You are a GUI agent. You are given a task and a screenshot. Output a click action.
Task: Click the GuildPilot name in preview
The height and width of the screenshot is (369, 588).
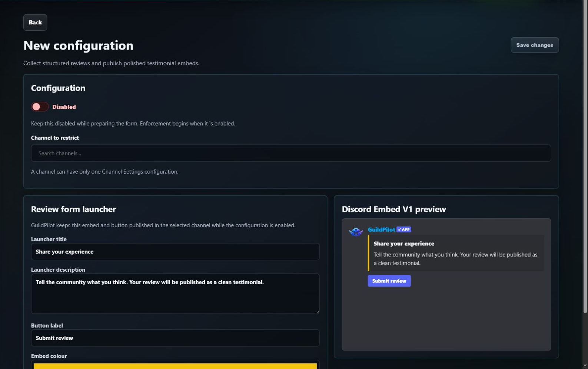point(381,229)
